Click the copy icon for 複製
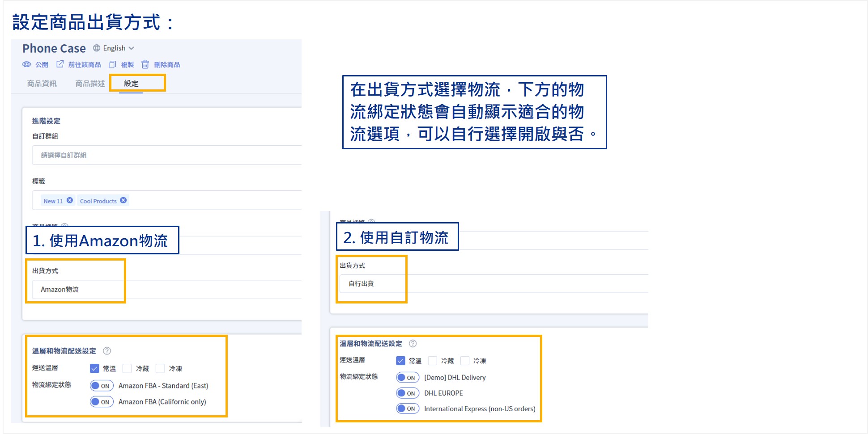 pos(113,64)
